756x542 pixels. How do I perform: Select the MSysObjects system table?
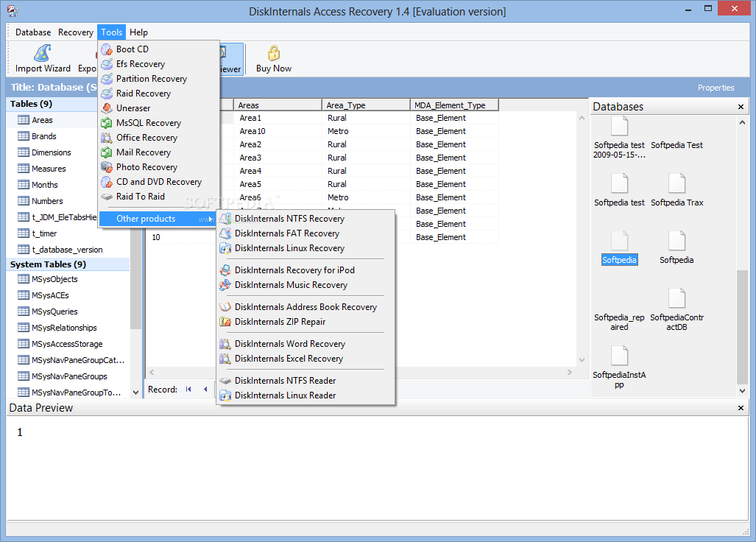click(54, 279)
